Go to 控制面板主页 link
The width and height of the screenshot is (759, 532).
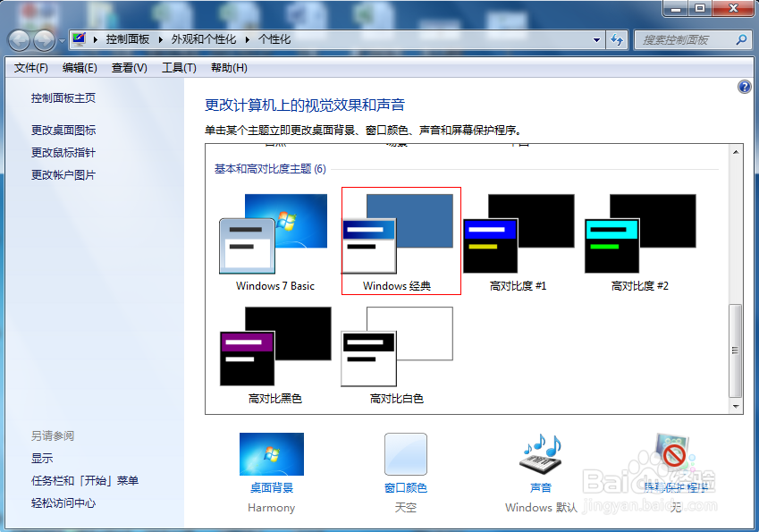63,98
